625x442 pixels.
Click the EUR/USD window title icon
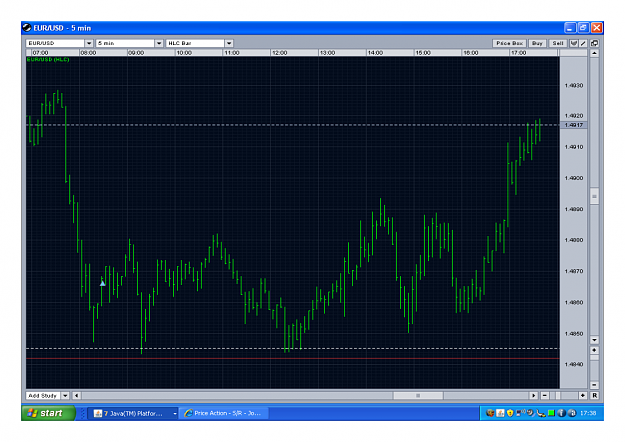point(27,28)
